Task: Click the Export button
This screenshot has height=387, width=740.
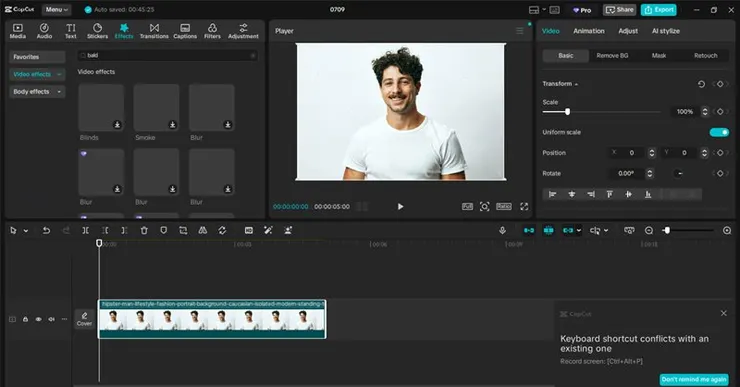Action: point(658,9)
